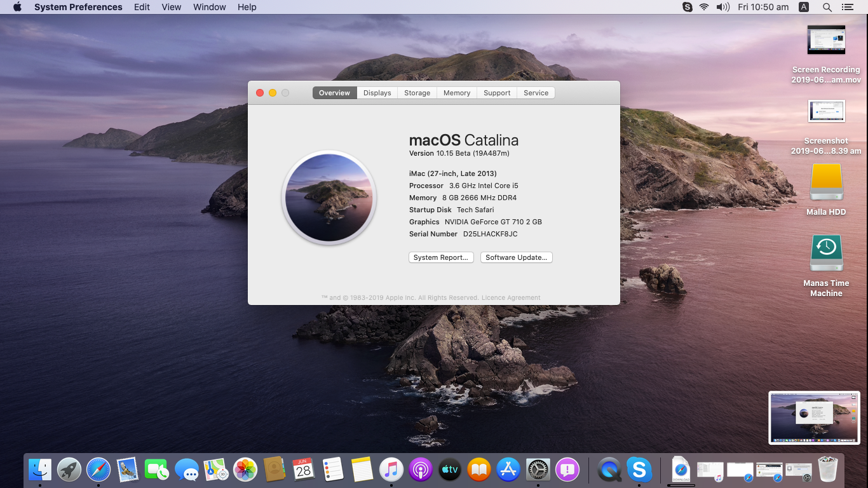Show the Support tab
The image size is (868, 488).
(x=497, y=93)
